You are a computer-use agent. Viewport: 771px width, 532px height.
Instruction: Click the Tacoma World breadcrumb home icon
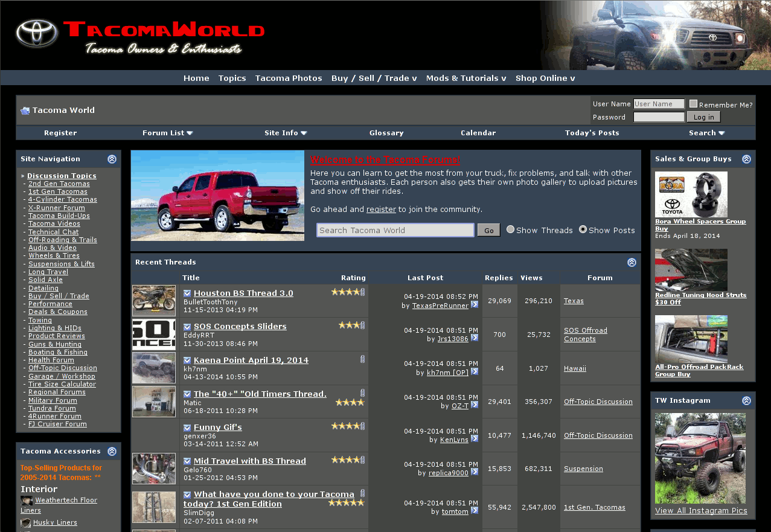(25, 111)
